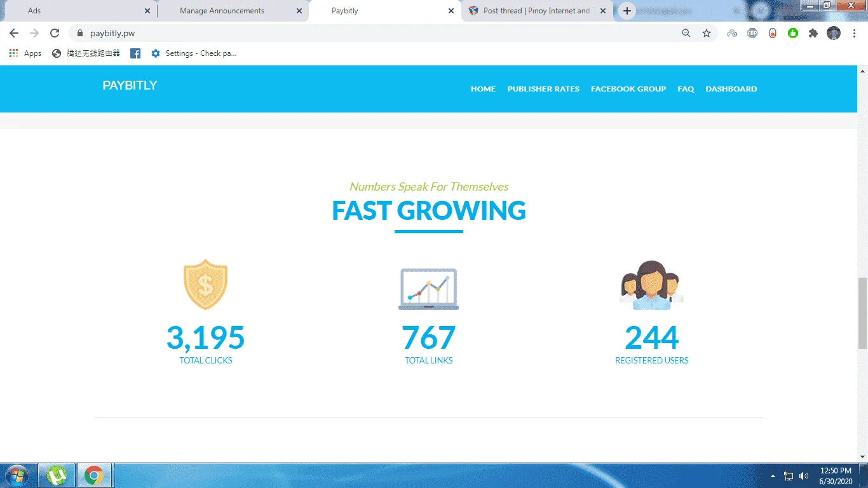Image resolution: width=868 pixels, height=488 pixels.
Task: Close the Manage Announcements tab
Action: click(x=299, y=11)
